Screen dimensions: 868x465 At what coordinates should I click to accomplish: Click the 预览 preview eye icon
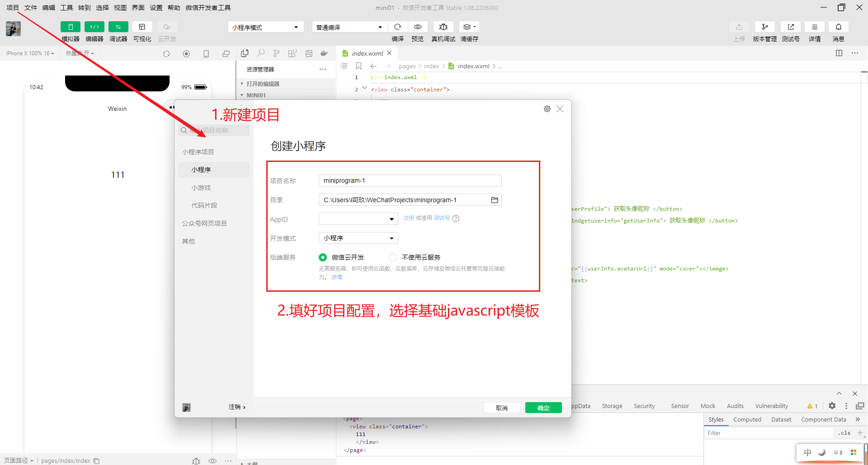(418, 27)
